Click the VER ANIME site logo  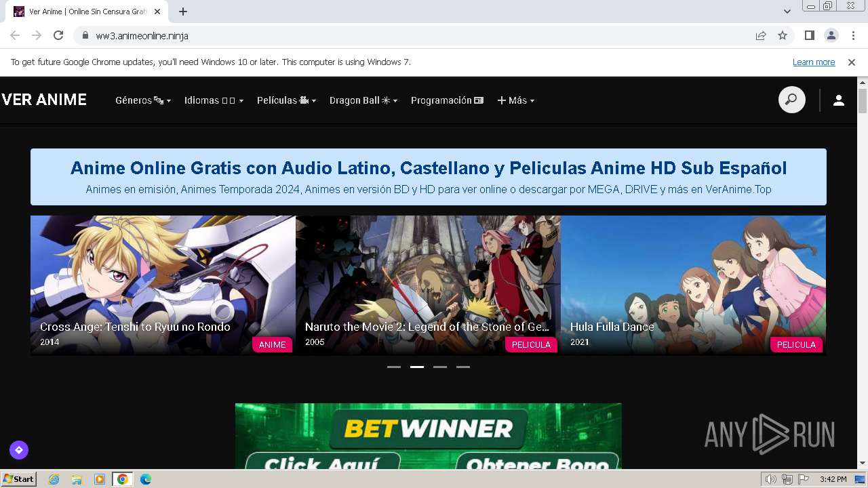44,100
